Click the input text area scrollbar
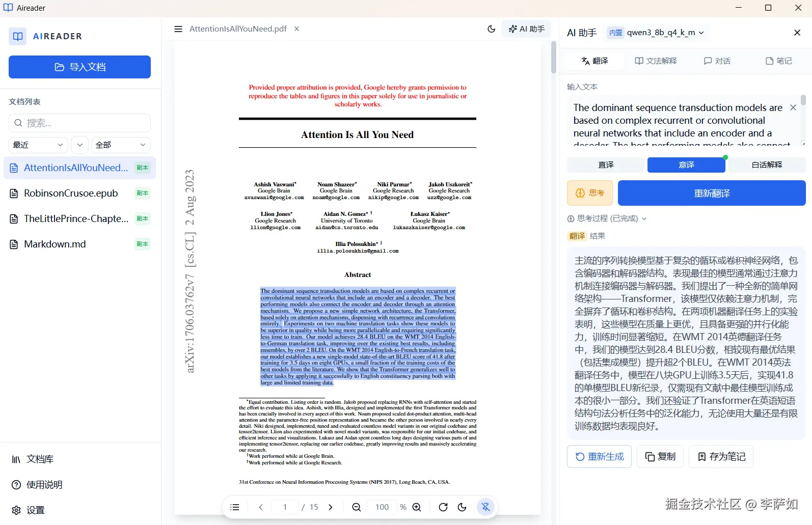812x525 pixels. pyautogui.click(x=803, y=101)
